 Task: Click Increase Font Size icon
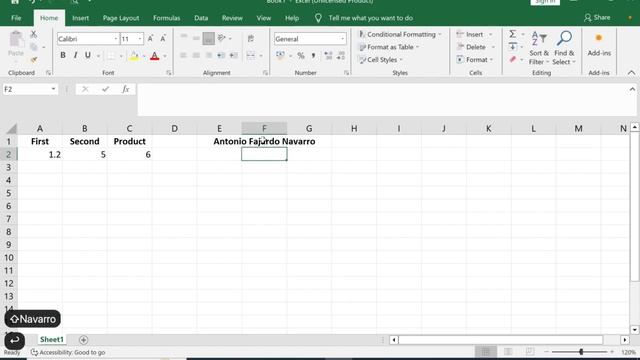tap(150, 39)
